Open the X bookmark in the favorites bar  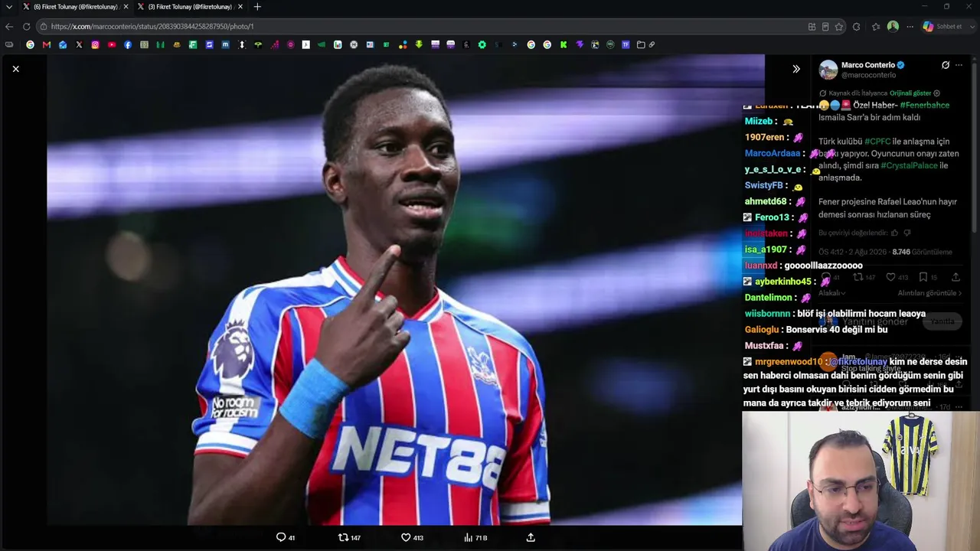click(x=79, y=44)
